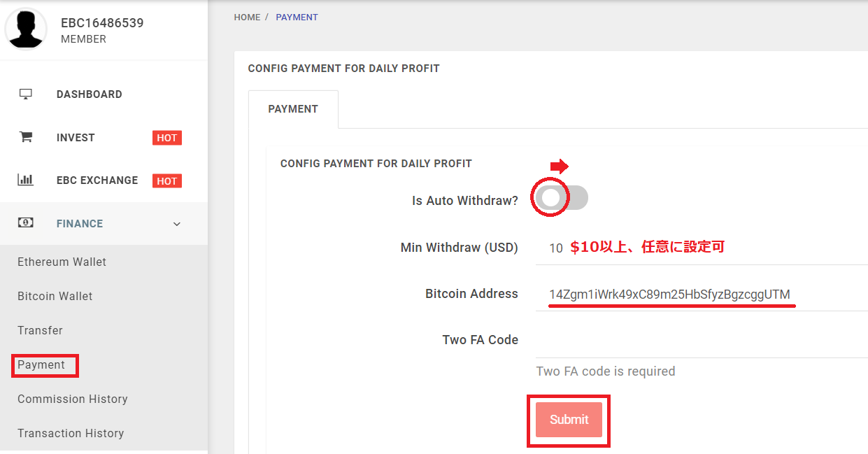Open Ethereum Wallet in sidebar
Screen dimensions: 868x454
(62, 262)
